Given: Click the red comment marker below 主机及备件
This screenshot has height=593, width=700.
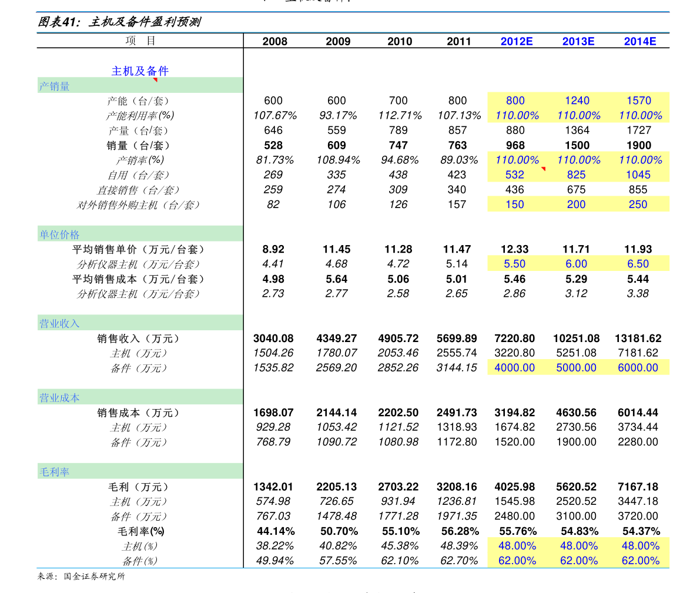Looking at the screenshot, I should [x=155, y=80].
